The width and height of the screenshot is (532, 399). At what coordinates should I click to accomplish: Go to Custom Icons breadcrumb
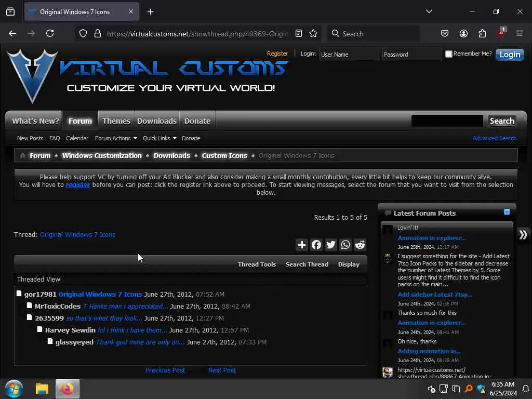[x=224, y=155]
